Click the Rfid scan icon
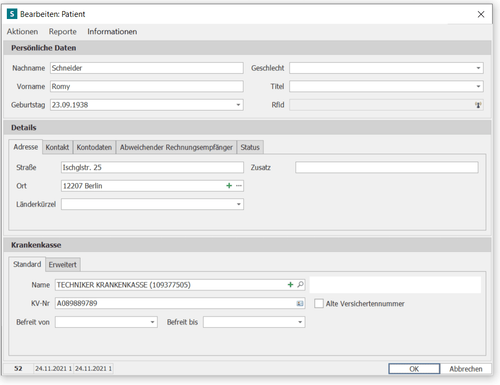 point(478,105)
